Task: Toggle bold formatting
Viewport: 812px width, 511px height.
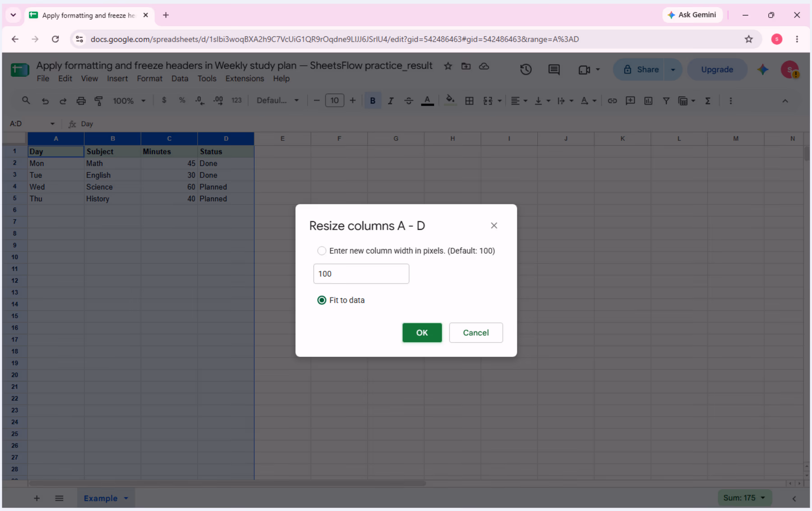Action: point(373,101)
